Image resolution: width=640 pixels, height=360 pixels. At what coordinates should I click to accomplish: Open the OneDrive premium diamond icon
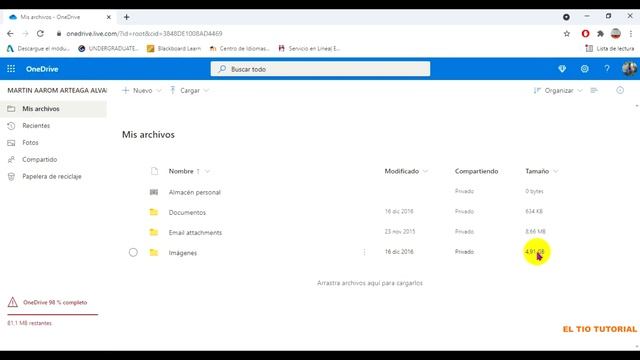562,69
